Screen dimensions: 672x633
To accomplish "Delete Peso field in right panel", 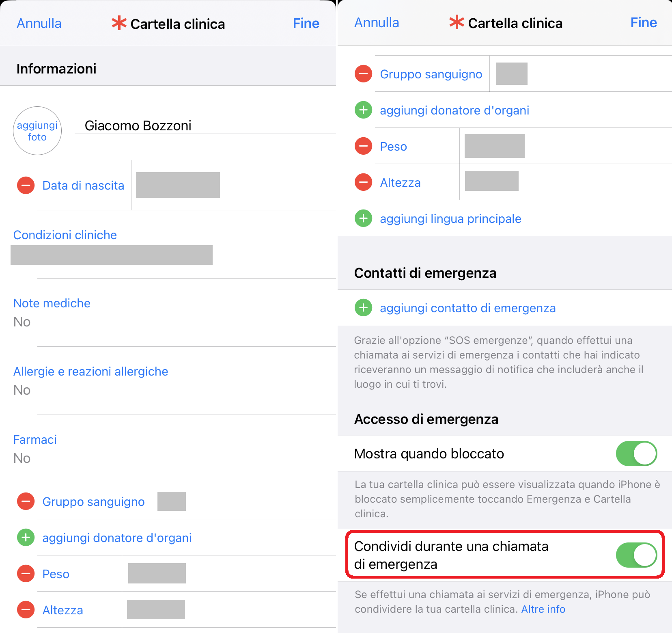I will [x=363, y=146].
